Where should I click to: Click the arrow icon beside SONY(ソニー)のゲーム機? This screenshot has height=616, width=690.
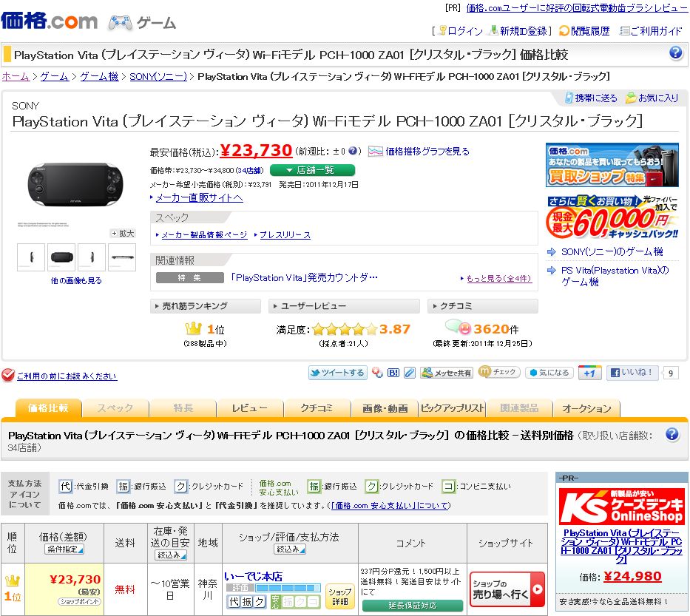[x=552, y=251]
